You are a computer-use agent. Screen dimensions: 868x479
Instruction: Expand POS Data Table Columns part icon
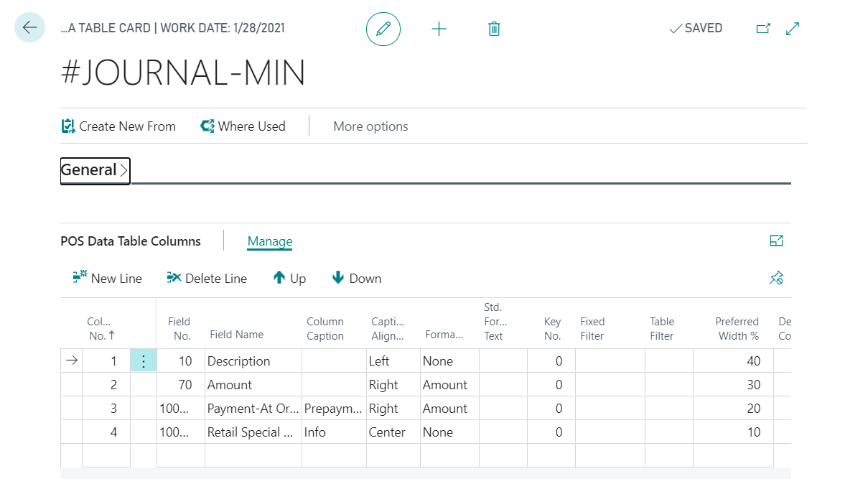[776, 241]
